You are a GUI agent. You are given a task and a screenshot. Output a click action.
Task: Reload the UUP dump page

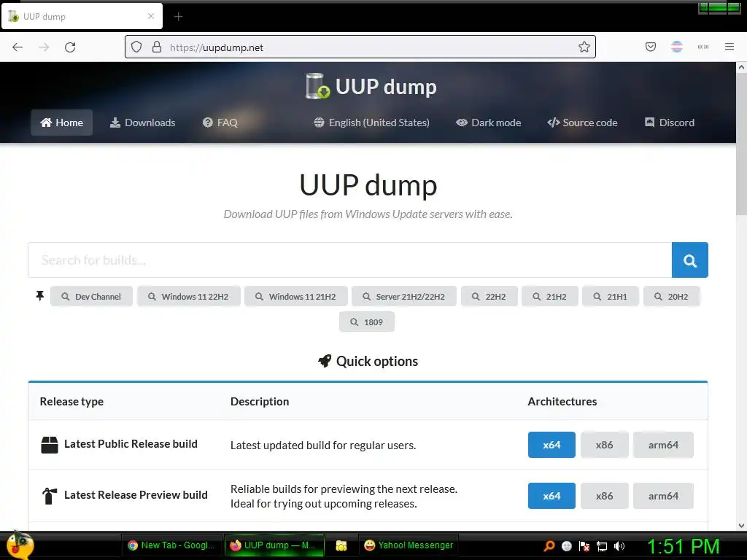point(70,47)
